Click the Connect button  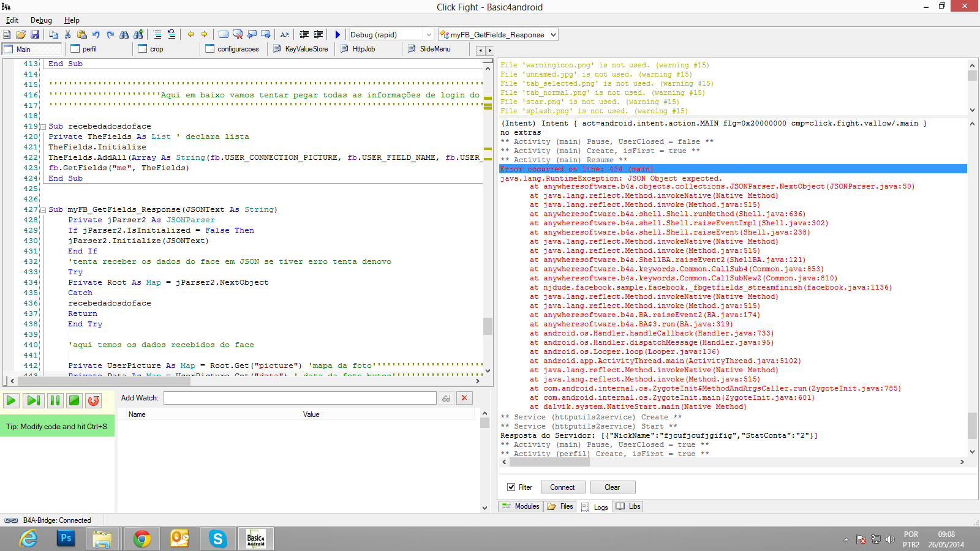[x=562, y=487]
